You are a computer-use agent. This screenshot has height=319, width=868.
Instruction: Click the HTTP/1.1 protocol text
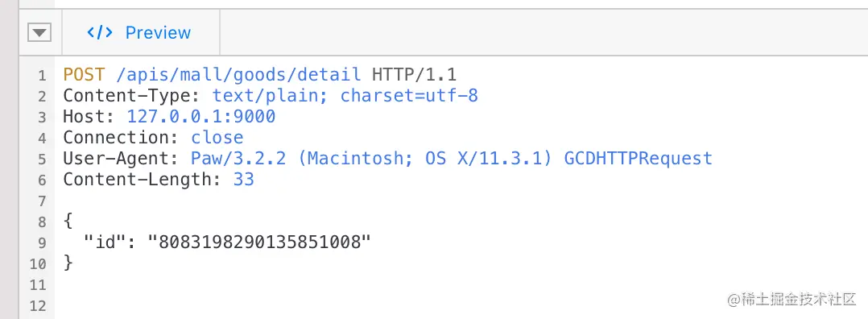pos(414,74)
